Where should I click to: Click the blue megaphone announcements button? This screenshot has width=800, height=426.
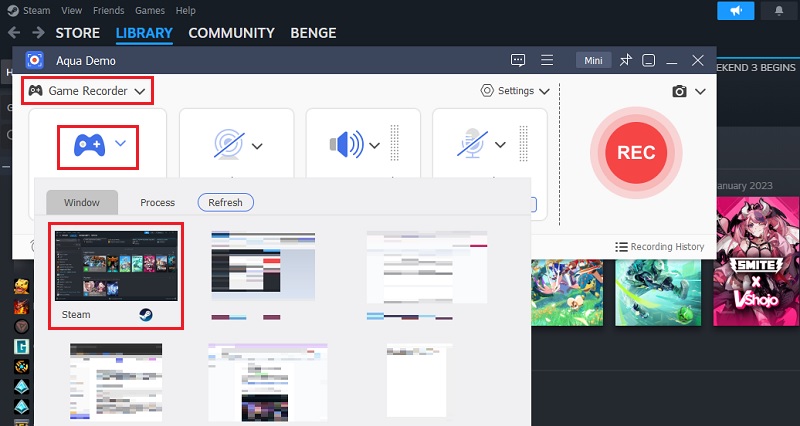click(736, 11)
